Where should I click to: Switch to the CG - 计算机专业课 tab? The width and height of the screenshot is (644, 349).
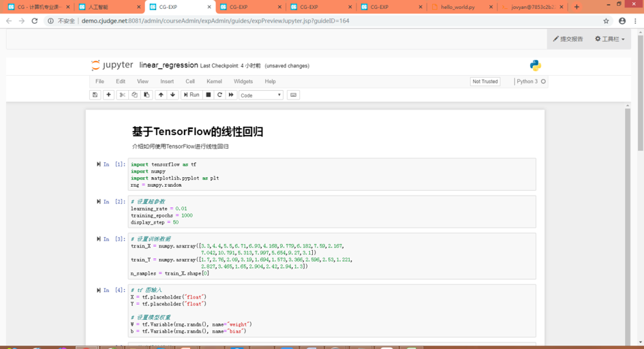(37, 7)
